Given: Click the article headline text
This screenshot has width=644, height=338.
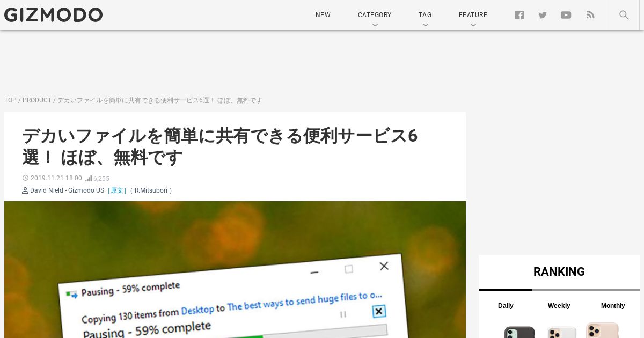Looking at the screenshot, I should (x=219, y=146).
